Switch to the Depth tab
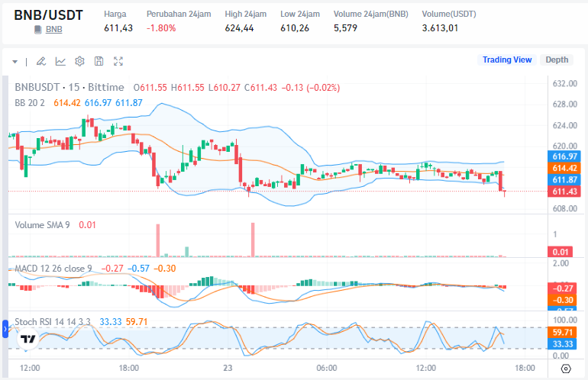The image size is (588, 380). click(557, 60)
